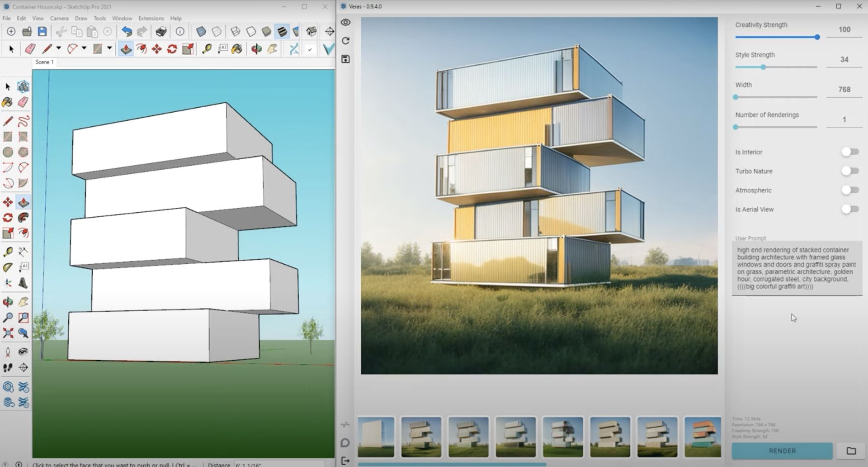Expand the Rectangle shape tool dropdown arrow
The width and height of the screenshot is (868, 467).
(109, 48)
